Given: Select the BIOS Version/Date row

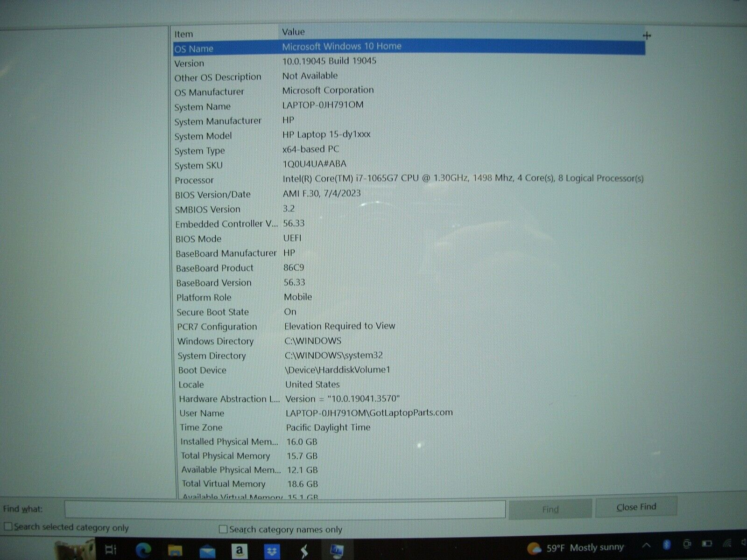Looking at the screenshot, I should [x=409, y=194].
